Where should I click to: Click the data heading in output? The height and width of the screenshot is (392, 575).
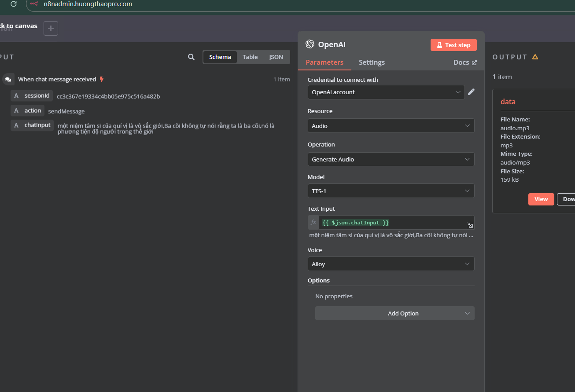tap(508, 102)
